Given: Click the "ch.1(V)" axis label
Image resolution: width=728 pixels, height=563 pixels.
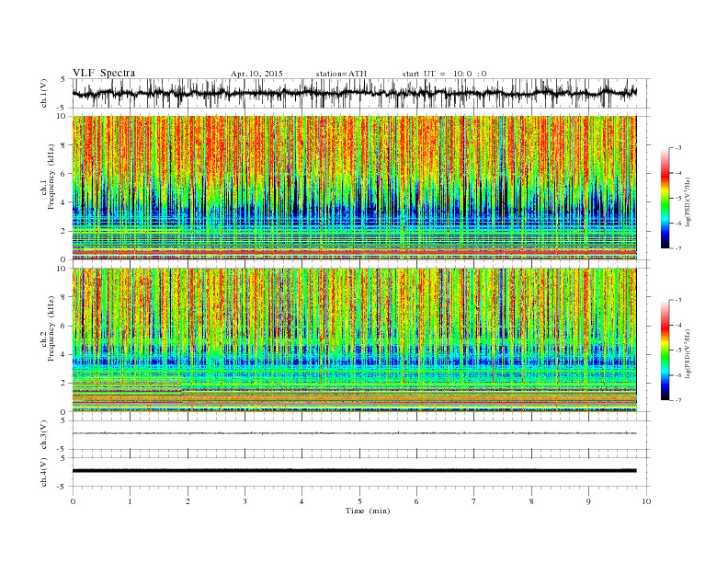Looking at the screenshot, I should 44,93.
